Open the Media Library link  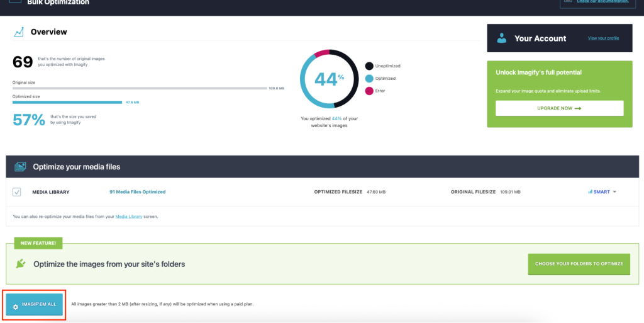click(128, 217)
